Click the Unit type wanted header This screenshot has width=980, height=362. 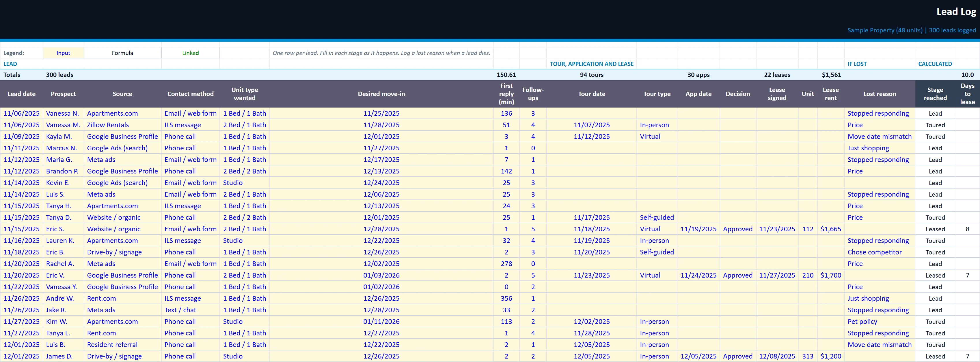pyautogui.click(x=245, y=94)
